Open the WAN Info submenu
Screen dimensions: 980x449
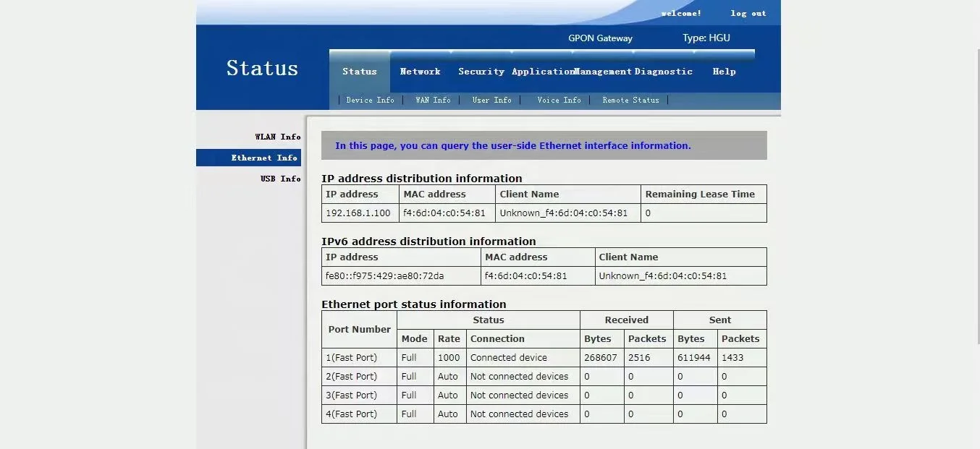click(x=433, y=100)
